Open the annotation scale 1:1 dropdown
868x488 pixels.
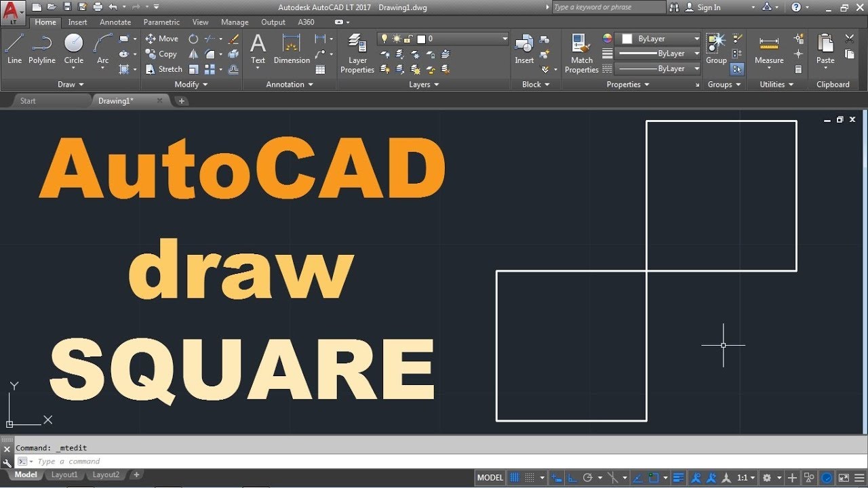[746, 478]
